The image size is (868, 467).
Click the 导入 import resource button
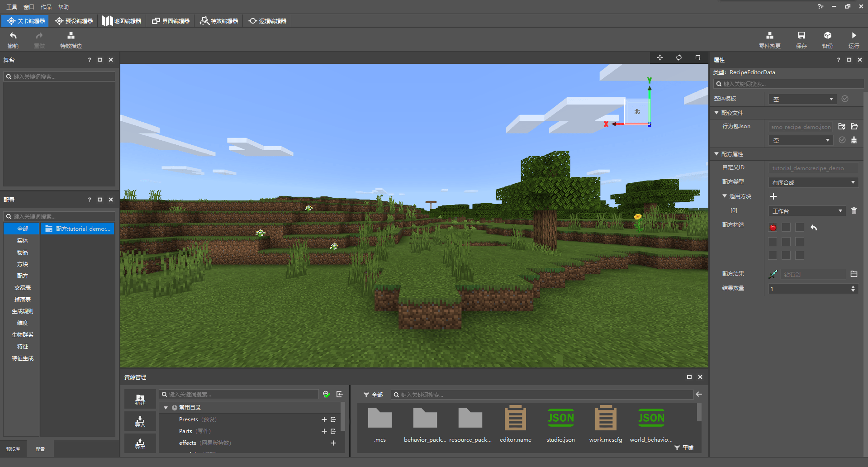point(140,421)
